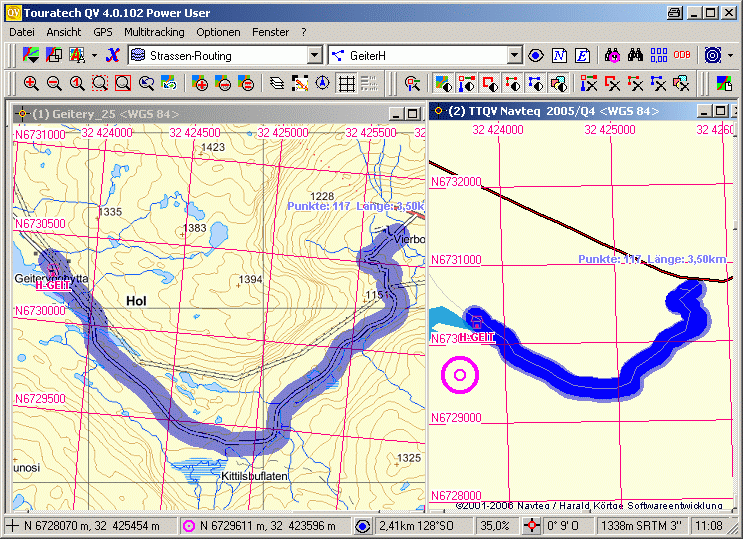Click the map icon with red letter A
This screenshot has height=539, width=743.
(77, 55)
